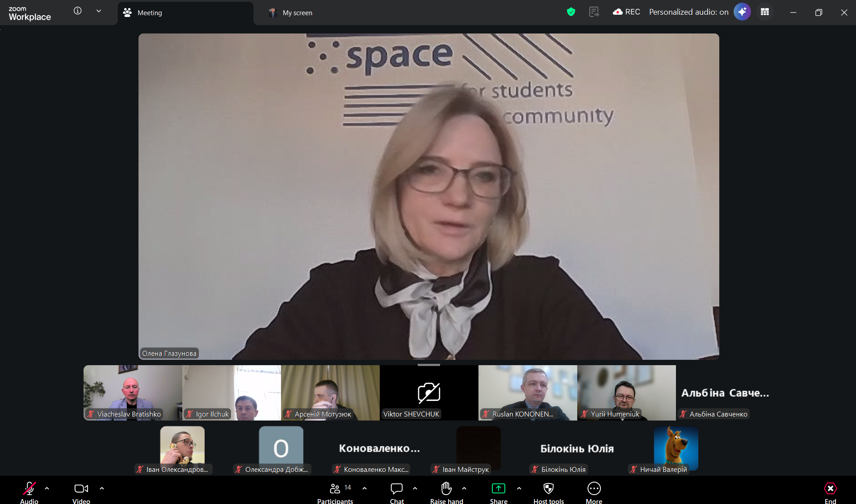Screen dimensions: 856x504
Task: Switch to the My screen tab
Action: point(290,13)
